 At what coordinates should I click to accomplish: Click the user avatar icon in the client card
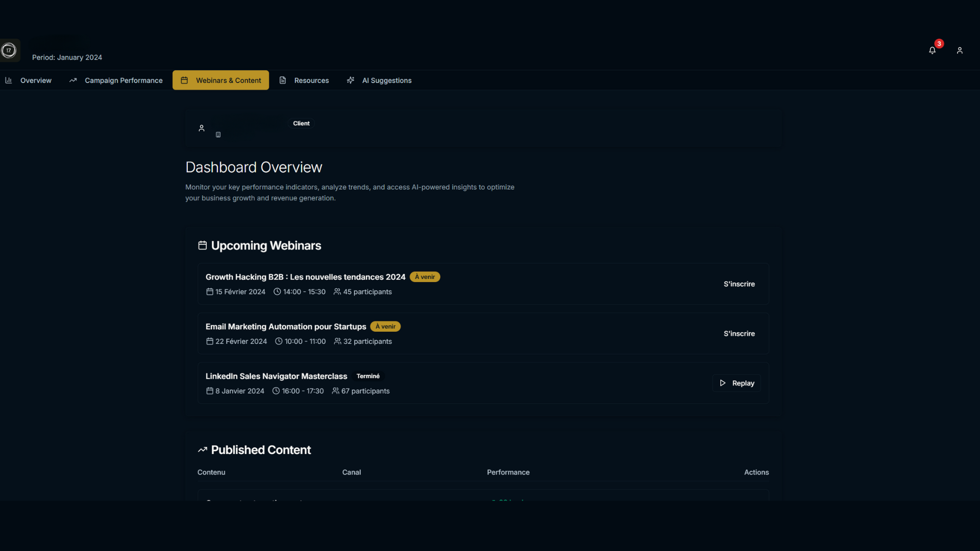pyautogui.click(x=202, y=128)
